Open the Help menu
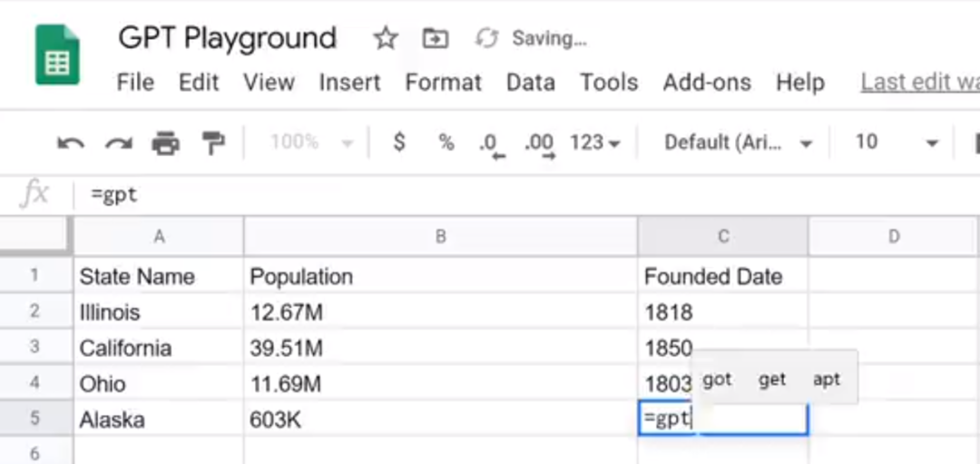Viewport: 980px width, 464px height. tap(800, 83)
